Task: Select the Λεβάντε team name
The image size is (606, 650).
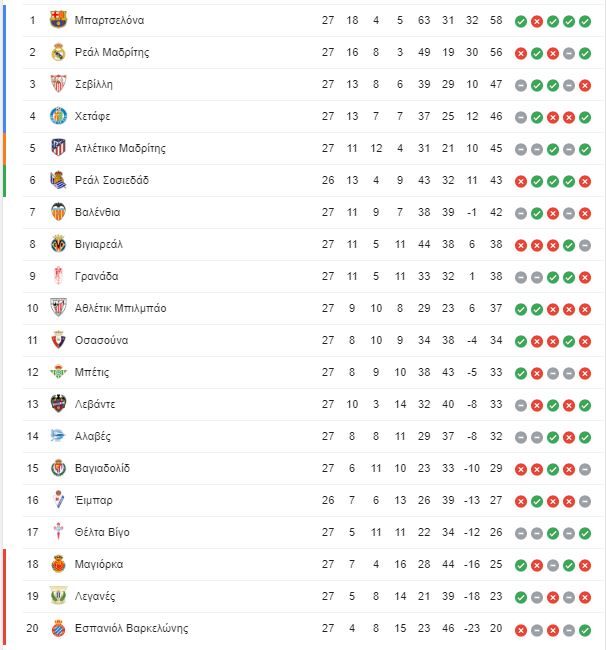Action: (95, 404)
